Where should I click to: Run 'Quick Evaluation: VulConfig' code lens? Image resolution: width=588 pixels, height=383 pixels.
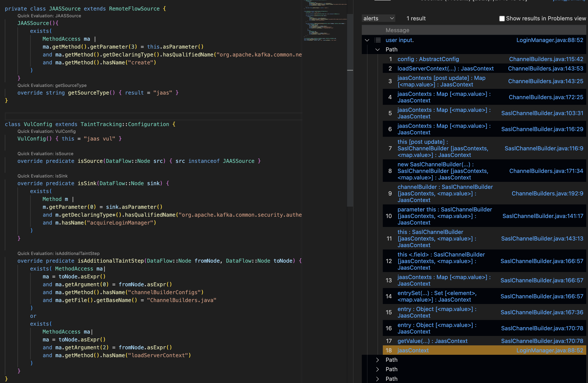tap(46, 131)
